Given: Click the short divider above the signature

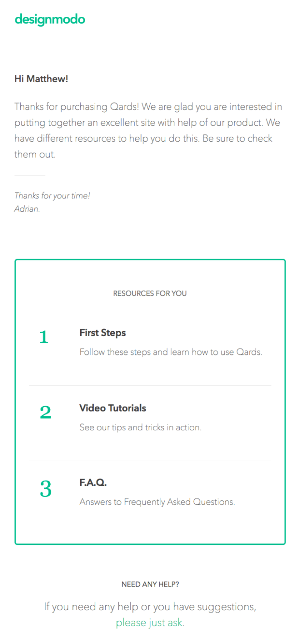Looking at the screenshot, I should (x=30, y=176).
